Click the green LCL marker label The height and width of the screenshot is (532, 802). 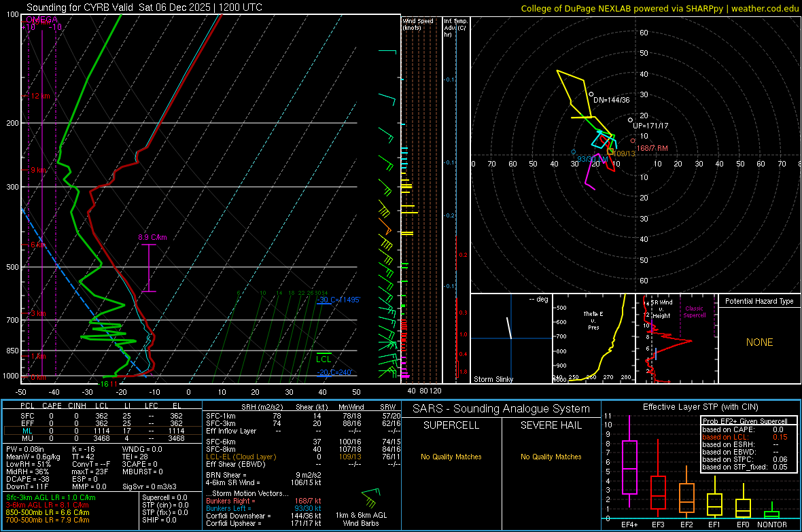tap(324, 359)
